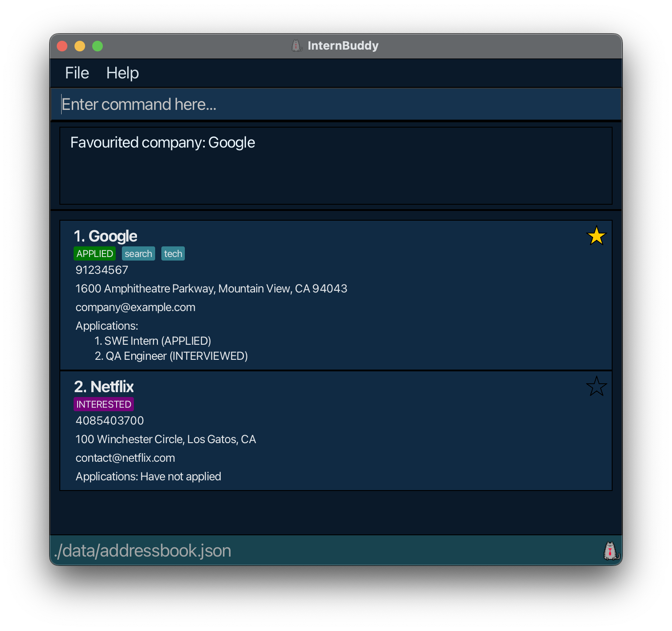Click the purple INTERESTED status tag
Screen dimensions: 672x631
(104, 404)
